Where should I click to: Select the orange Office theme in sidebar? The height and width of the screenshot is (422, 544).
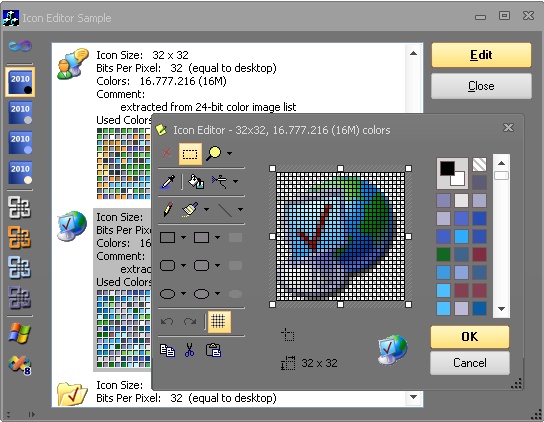tap(19, 238)
